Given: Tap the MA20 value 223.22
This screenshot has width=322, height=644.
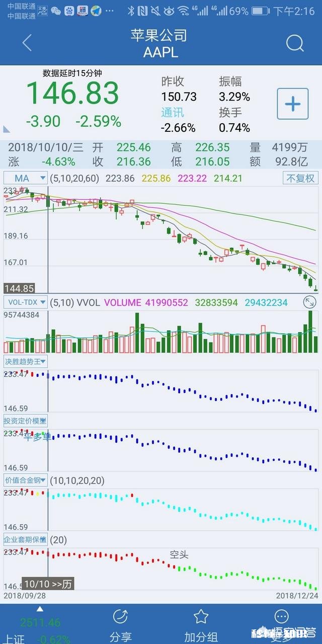Looking at the screenshot, I should click(x=193, y=178).
